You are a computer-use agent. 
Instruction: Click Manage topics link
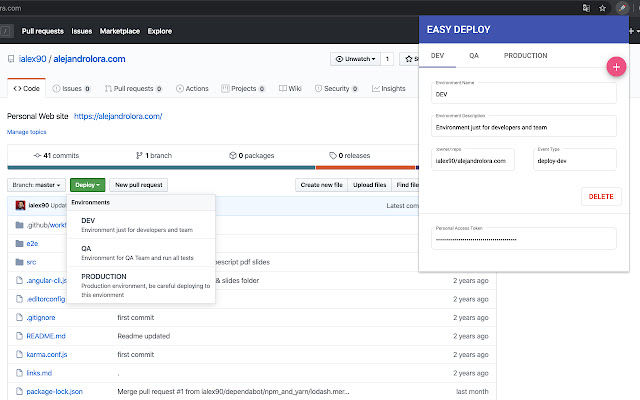pyautogui.click(x=27, y=132)
